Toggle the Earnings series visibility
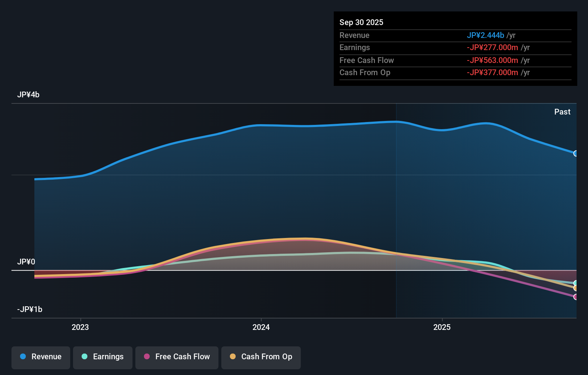The height and width of the screenshot is (375, 588). pos(103,357)
